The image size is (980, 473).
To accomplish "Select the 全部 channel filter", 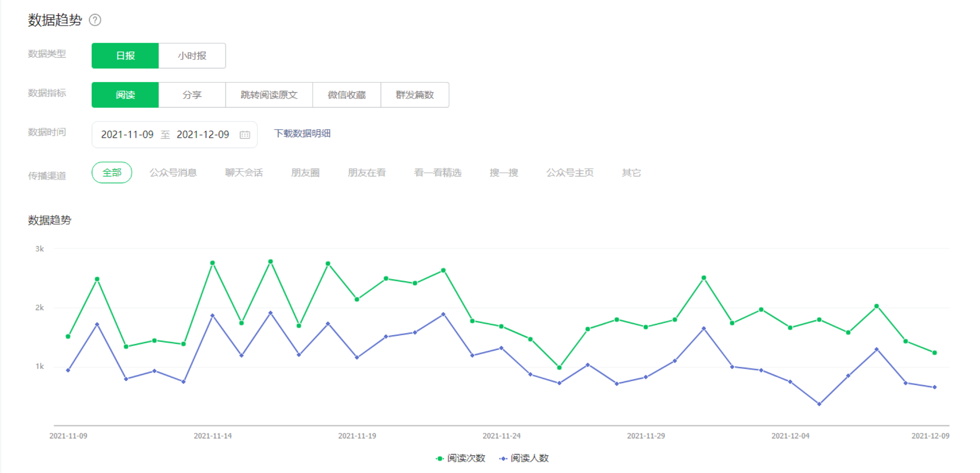I will 112,172.
